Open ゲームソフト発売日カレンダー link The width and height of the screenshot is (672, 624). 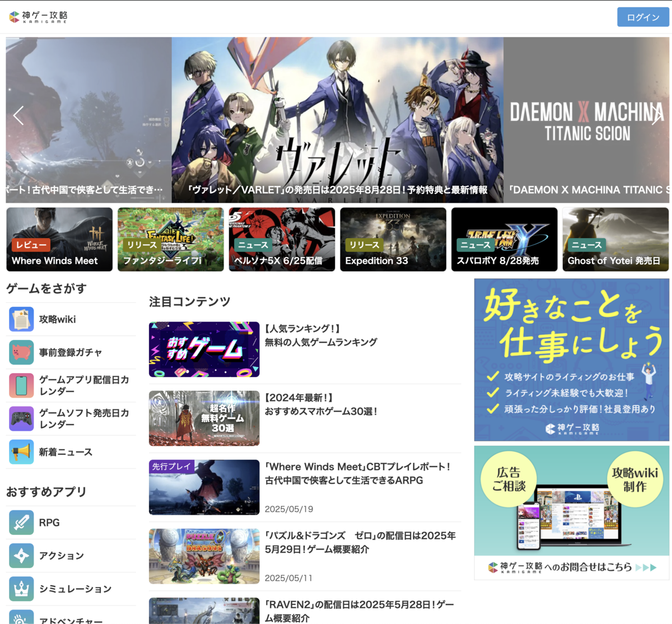pos(84,418)
